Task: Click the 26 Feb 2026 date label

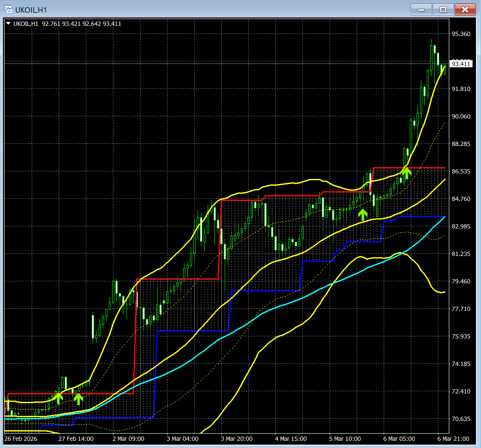Action: [21, 439]
